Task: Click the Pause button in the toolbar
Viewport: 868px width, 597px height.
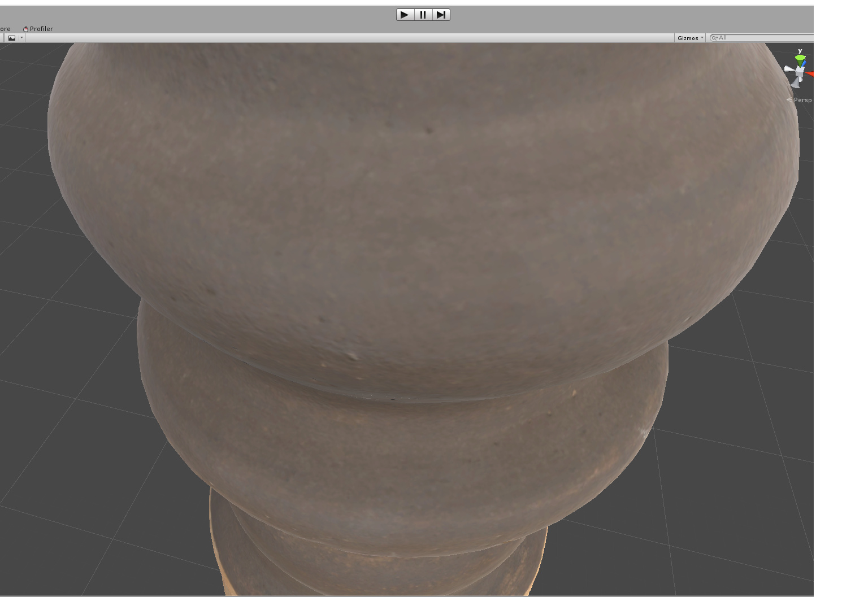Action: 423,15
